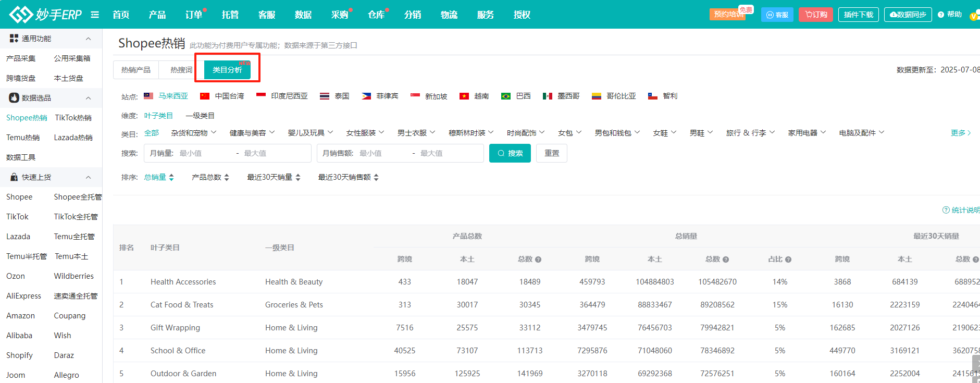Viewport: 980px width, 383px height.
Task: Switch to the 热搜词 tab
Action: pos(181,70)
